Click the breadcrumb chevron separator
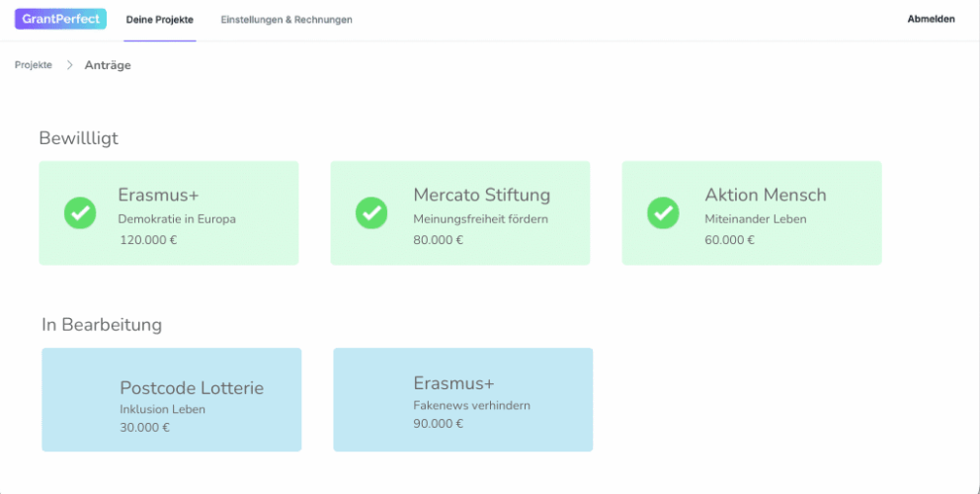Screen dimensions: 980x494 tap(70, 65)
